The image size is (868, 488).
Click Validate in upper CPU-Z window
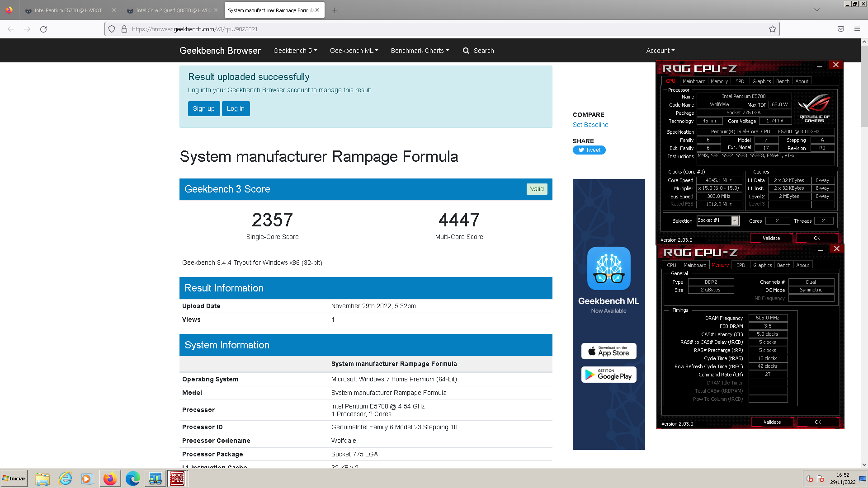click(771, 238)
